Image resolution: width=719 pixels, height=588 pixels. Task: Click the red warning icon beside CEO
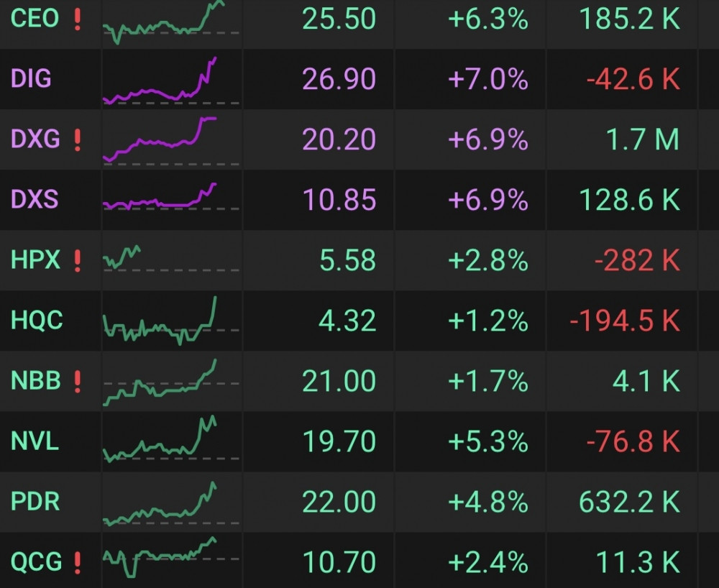(x=78, y=19)
